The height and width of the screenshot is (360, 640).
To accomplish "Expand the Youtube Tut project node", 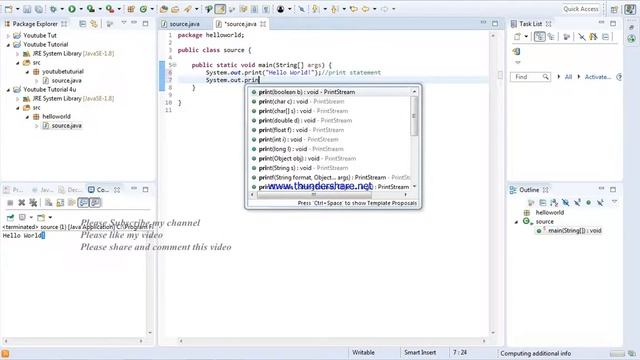I will tap(8, 36).
